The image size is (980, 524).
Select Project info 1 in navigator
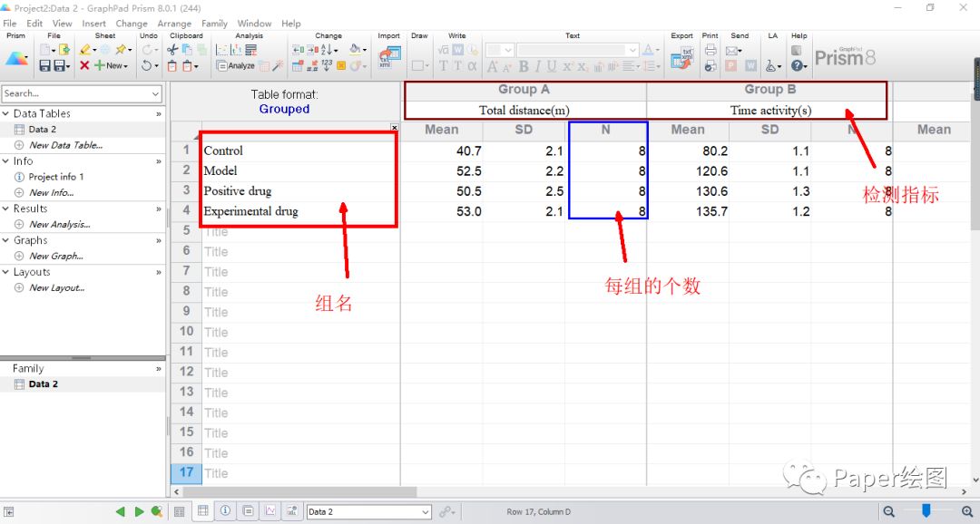pyautogui.click(x=55, y=177)
